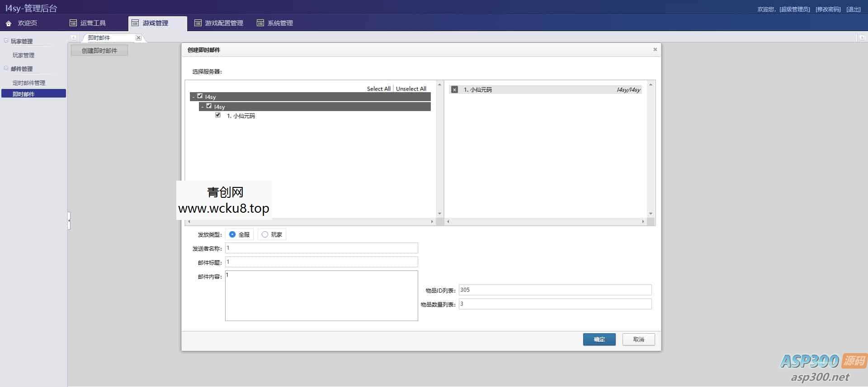Screen dimensions: 868x387
Task: Click the Unselect All link
Action: (411, 89)
